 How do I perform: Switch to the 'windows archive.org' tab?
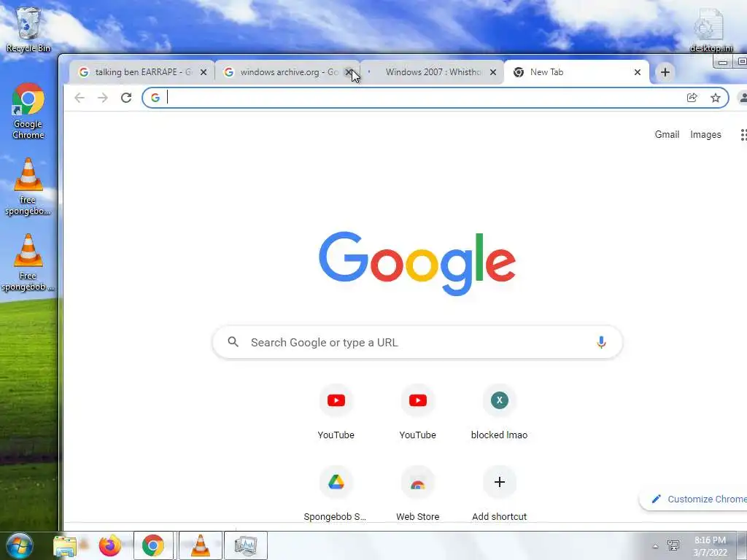tap(287, 72)
